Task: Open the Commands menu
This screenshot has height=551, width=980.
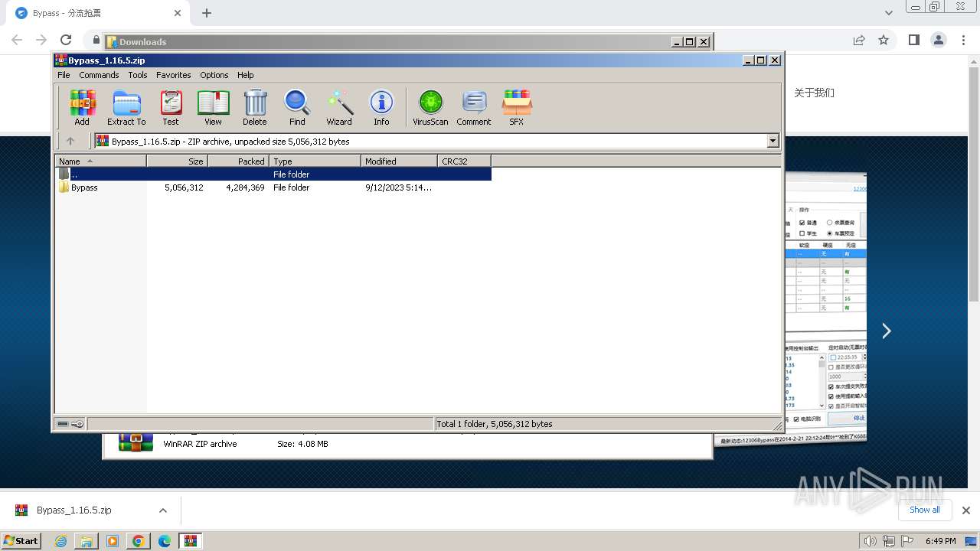Action: pos(99,75)
